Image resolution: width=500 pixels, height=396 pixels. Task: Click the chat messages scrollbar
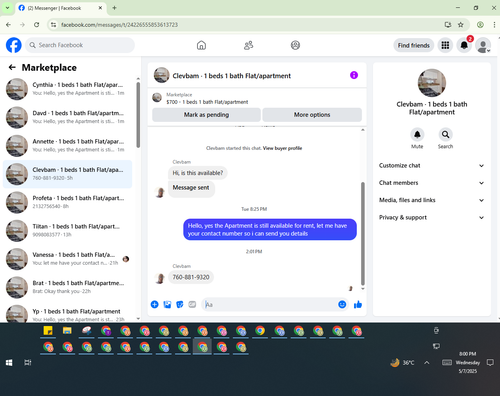coord(363,233)
